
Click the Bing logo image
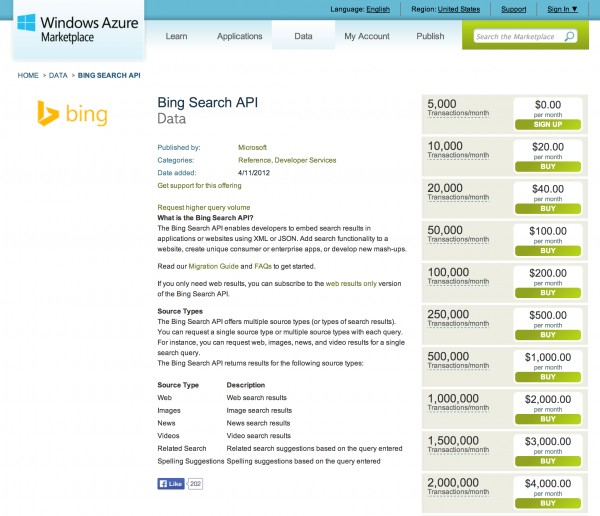pyautogui.click(x=72, y=113)
